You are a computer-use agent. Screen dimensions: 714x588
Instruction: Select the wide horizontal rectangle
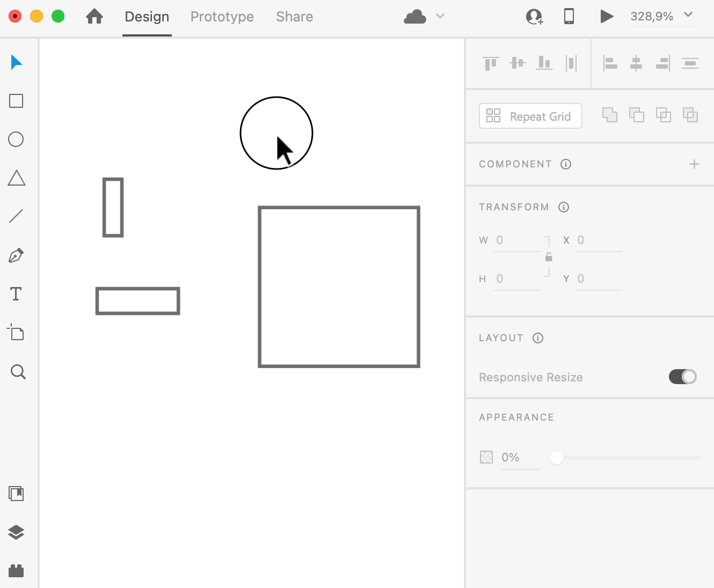(x=137, y=301)
